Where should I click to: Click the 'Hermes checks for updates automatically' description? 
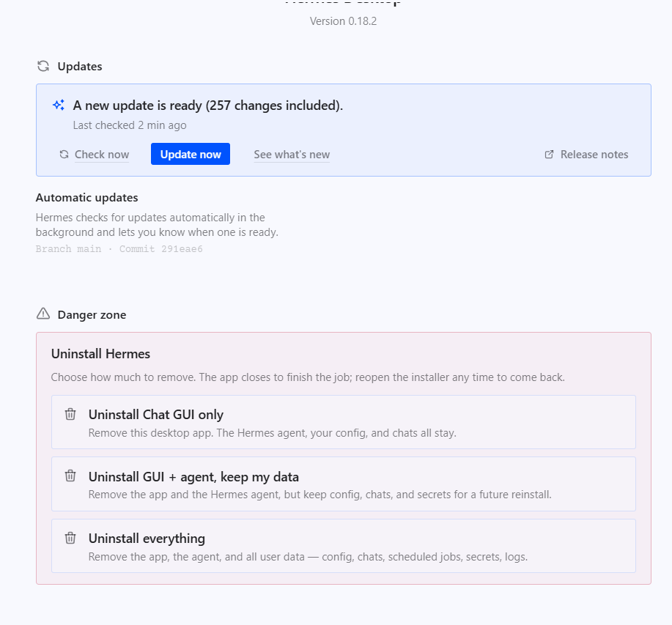coord(157,225)
